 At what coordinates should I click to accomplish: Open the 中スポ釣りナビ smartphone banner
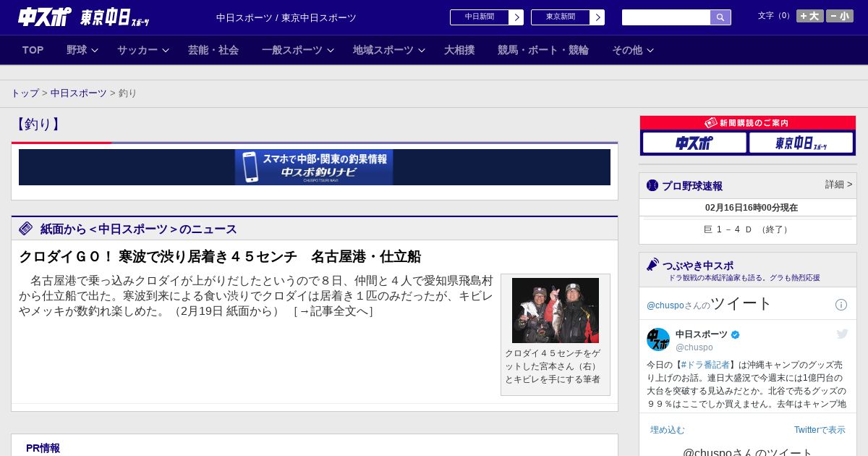click(x=314, y=167)
